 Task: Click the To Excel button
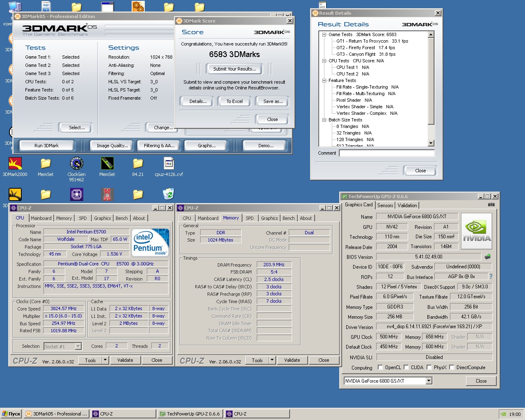point(235,101)
